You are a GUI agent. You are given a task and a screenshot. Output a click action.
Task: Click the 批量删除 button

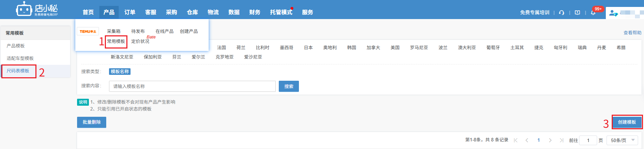[x=92, y=122]
